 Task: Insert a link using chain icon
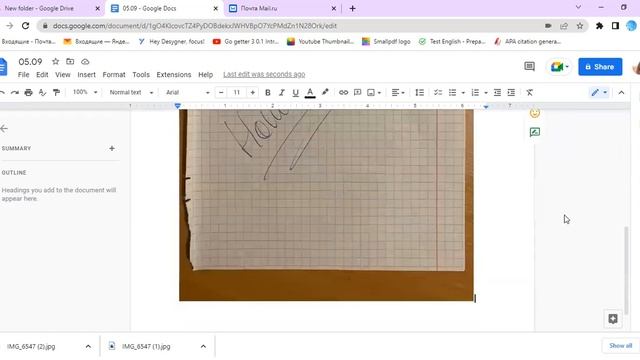click(x=343, y=93)
